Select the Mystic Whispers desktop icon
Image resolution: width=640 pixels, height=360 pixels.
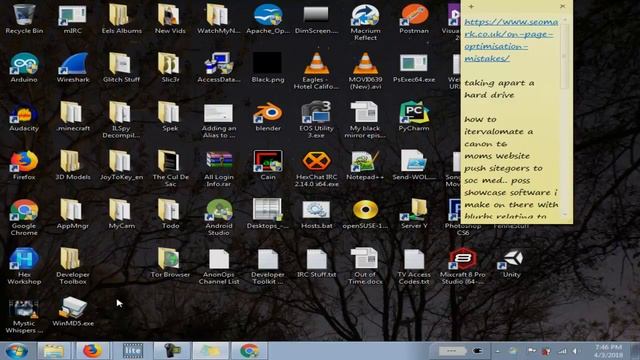click(x=24, y=315)
